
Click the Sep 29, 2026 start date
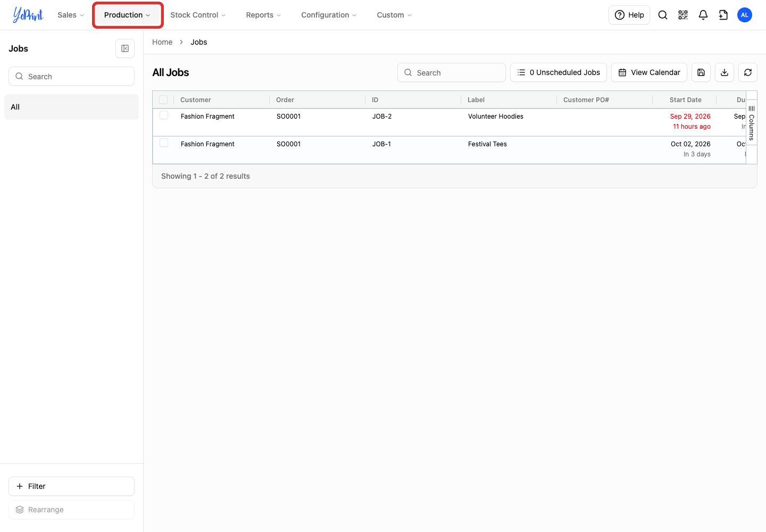pos(690,116)
